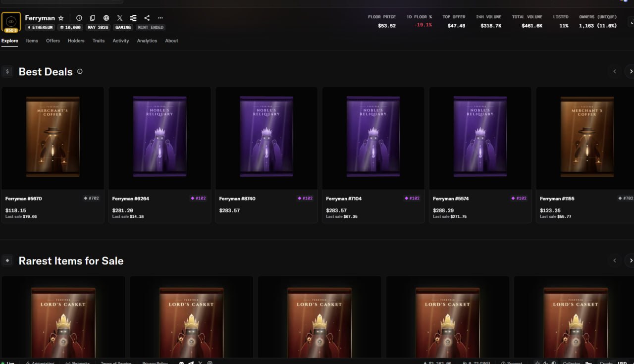This screenshot has width=634, height=364.
Task: Click the $288.29 price on Ferryman #5574
Action: [443, 210]
